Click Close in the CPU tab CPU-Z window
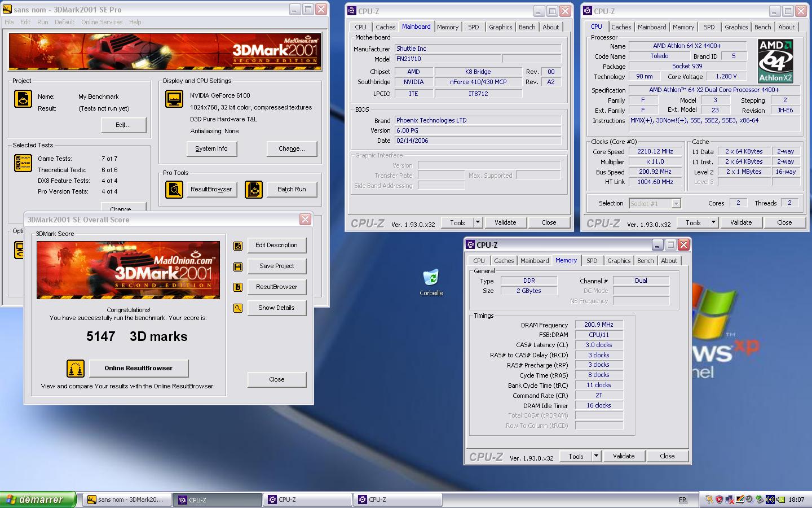The image size is (812, 508). coord(784,222)
